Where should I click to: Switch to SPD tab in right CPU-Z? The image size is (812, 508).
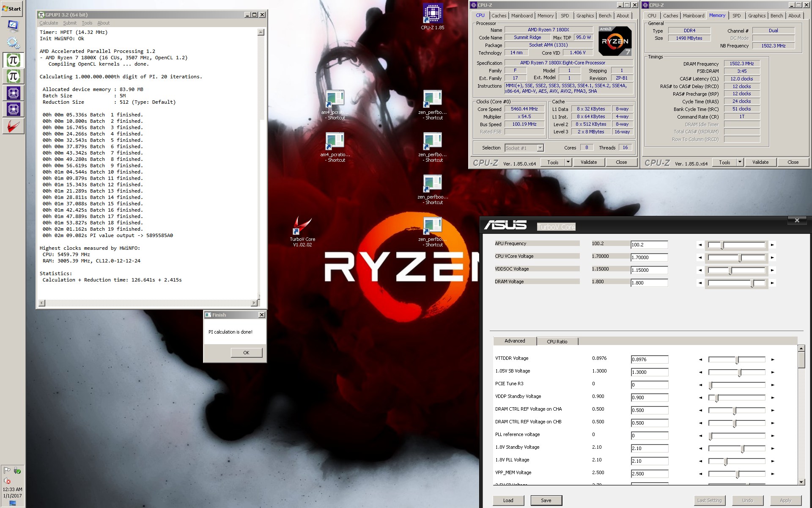(x=736, y=16)
